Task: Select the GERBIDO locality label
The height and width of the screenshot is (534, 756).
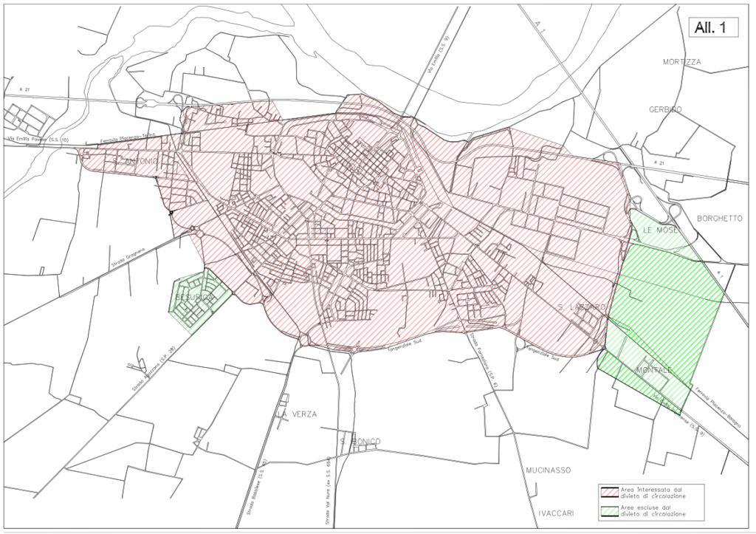Action: pos(665,109)
